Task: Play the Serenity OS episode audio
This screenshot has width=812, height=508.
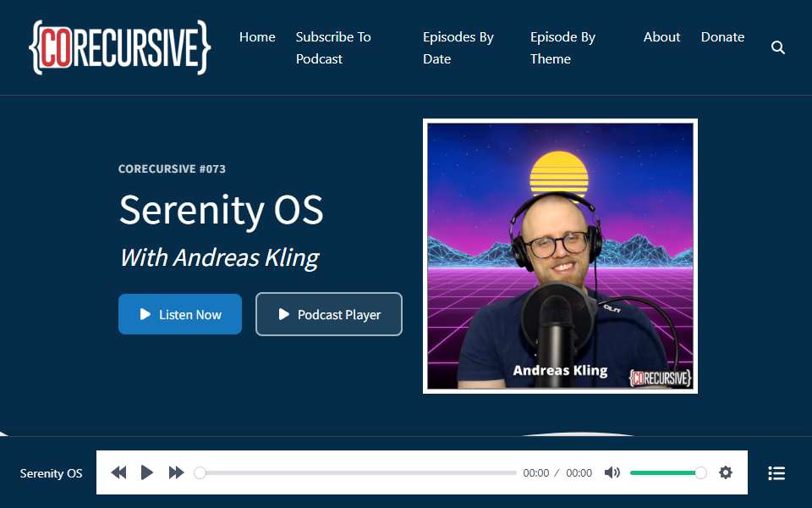Action: pos(147,472)
